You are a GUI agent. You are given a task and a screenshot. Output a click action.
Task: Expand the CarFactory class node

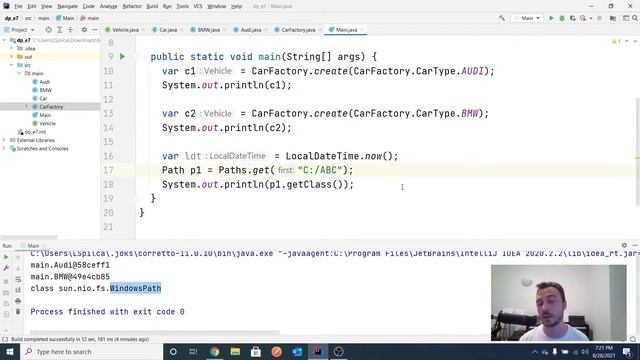[27, 107]
